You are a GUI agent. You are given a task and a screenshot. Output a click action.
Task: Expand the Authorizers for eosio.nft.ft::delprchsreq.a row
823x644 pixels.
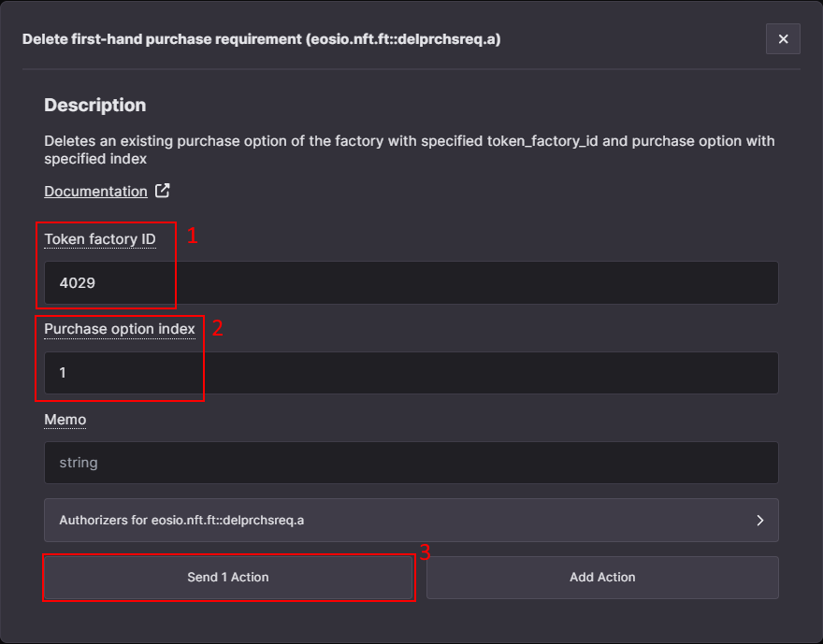411,520
